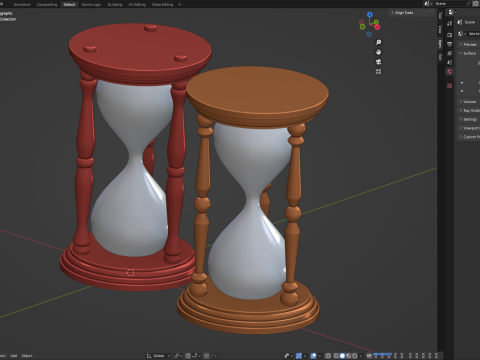Click the pan hand viewport icon
The image size is (480, 360).
point(378,52)
